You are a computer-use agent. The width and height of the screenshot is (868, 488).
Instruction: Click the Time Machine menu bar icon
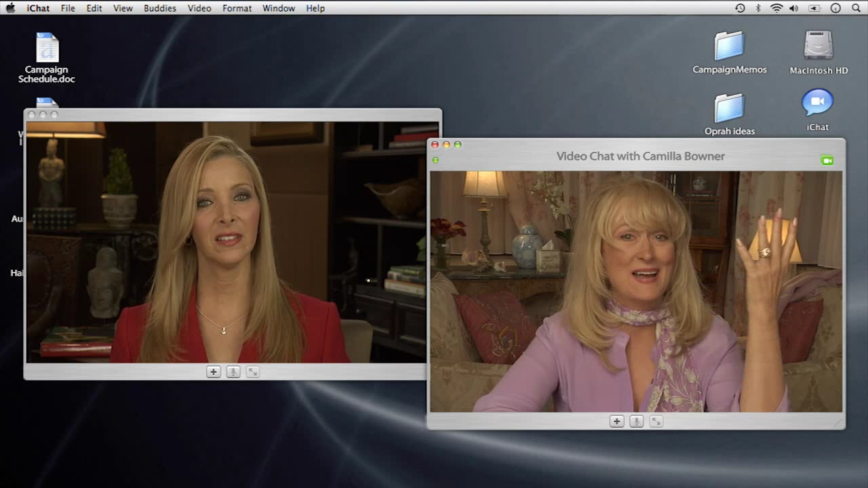point(740,8)
